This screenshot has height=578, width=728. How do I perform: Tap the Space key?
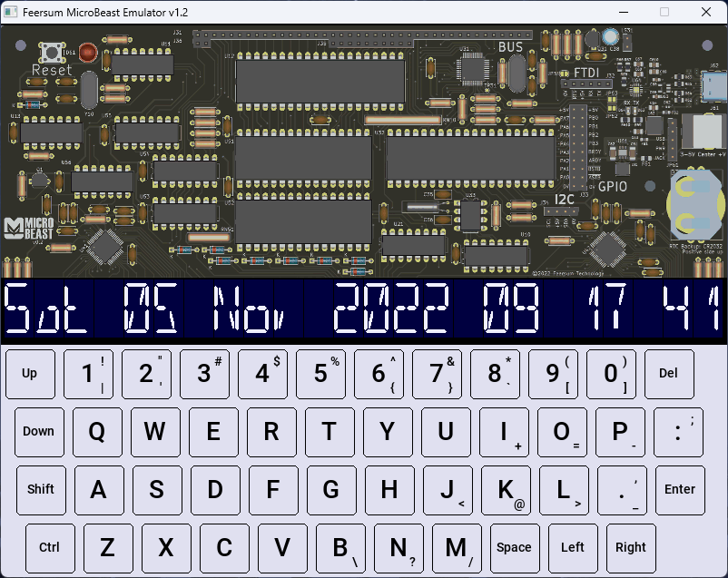515,548
